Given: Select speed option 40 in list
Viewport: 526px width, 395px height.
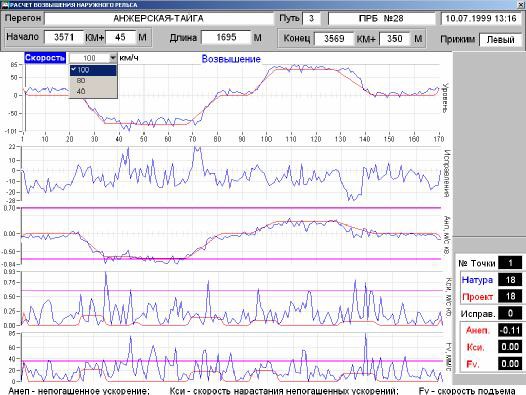Looking at the screenshot, I should [93, 91].
